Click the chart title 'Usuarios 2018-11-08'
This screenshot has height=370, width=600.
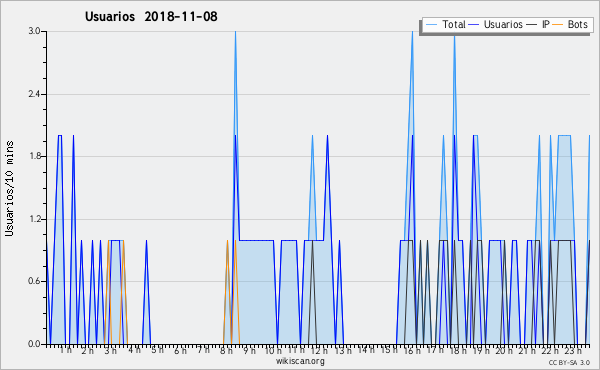coord(151,16)
